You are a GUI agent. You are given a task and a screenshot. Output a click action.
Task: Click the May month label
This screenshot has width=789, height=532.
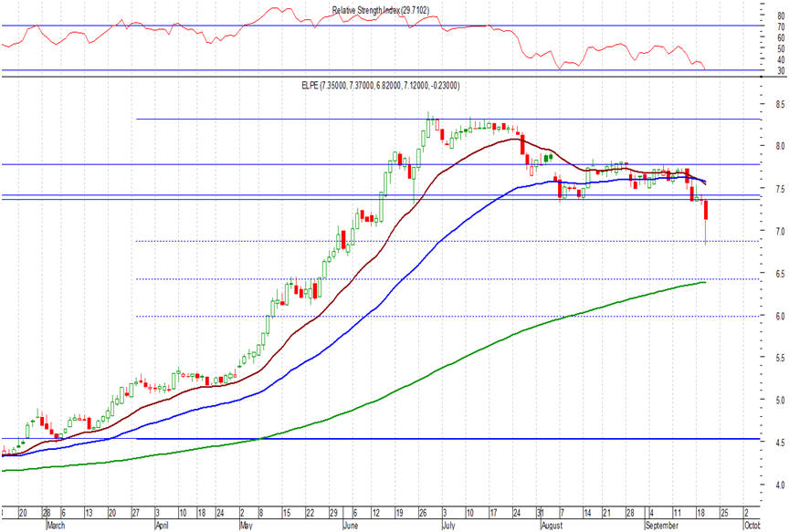pyautogui.click(x=246, y=526)
